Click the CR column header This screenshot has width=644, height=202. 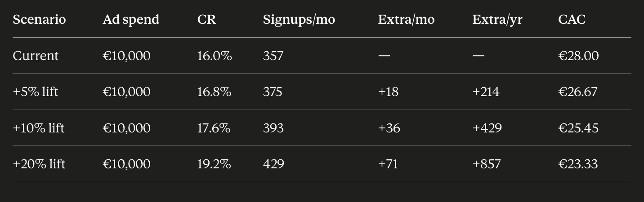[206, 20]
